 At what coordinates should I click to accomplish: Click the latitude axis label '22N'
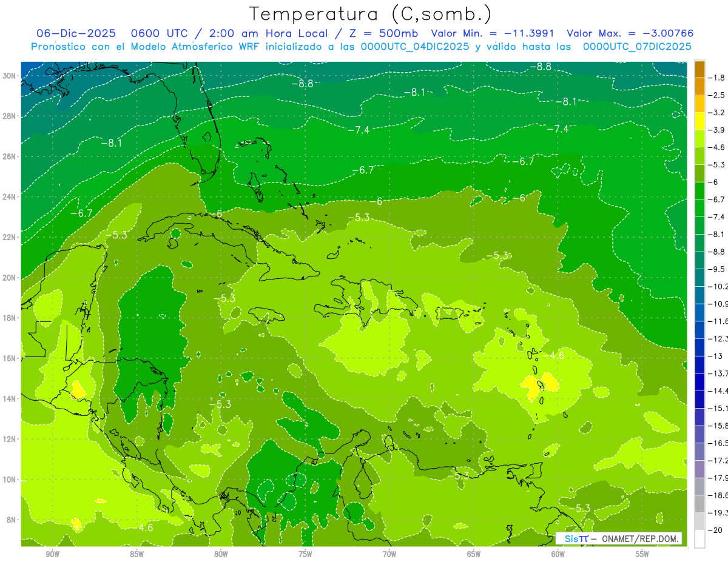(10, 237)
